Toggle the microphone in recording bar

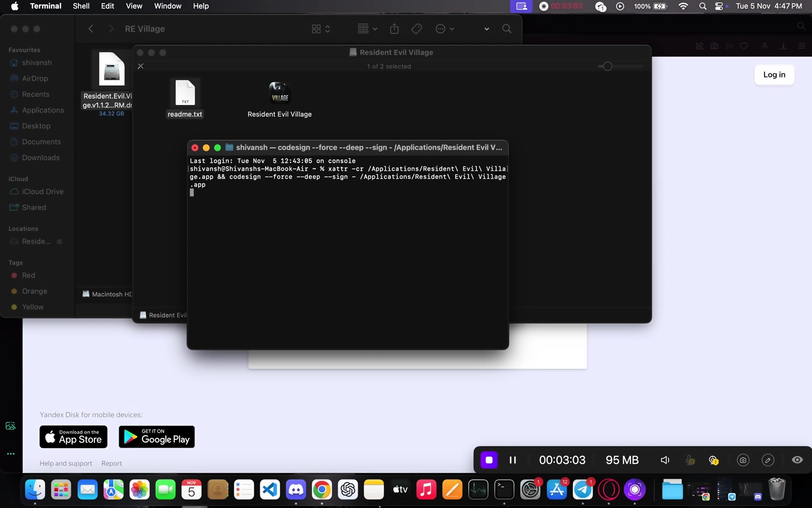pyautogui.click(x=690, y=460)
